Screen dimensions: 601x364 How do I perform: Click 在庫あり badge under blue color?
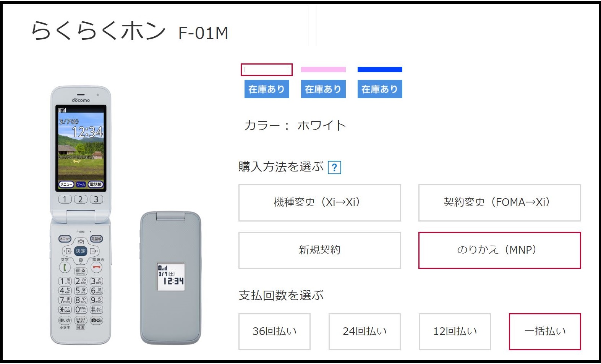[380, 89]
